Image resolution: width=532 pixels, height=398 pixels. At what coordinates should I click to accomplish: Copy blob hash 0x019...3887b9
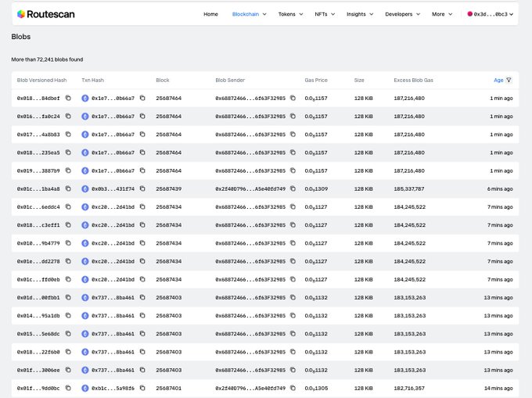pyautogui.click(x=68, y=170)
